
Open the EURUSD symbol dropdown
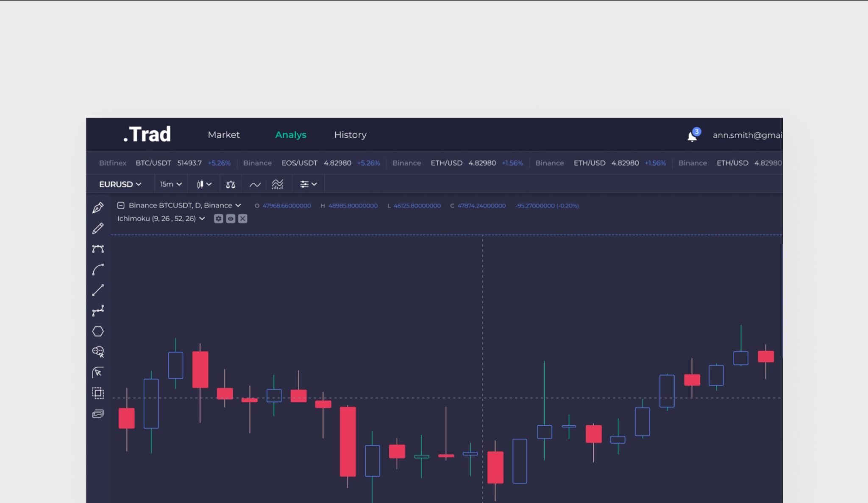pos(120,184)
